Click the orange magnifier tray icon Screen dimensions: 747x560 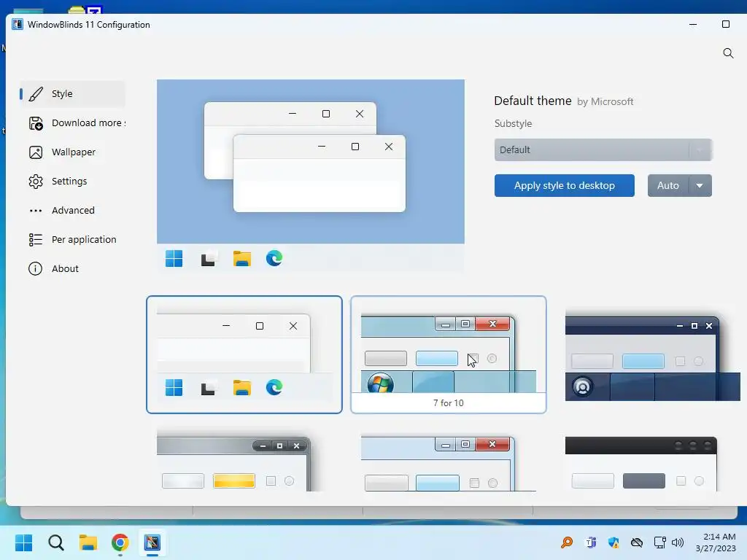[567, 542]
